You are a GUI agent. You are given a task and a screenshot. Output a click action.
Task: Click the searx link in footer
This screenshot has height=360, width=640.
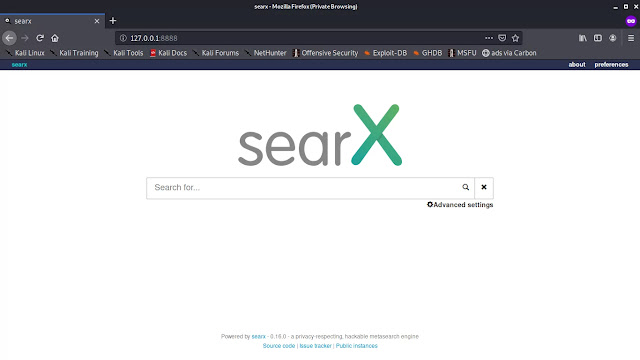[x=258, y=337]
